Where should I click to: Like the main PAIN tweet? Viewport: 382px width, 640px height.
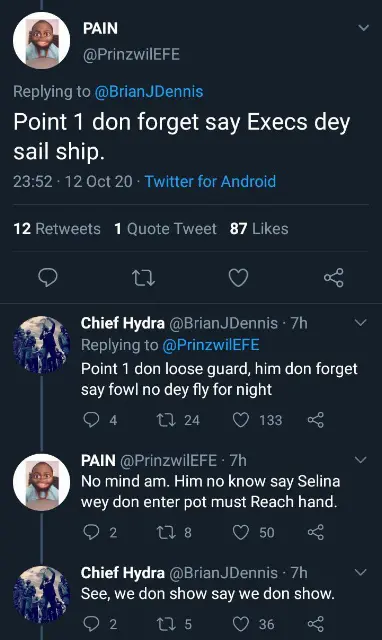pyautogui.click(x=238, y=278)
